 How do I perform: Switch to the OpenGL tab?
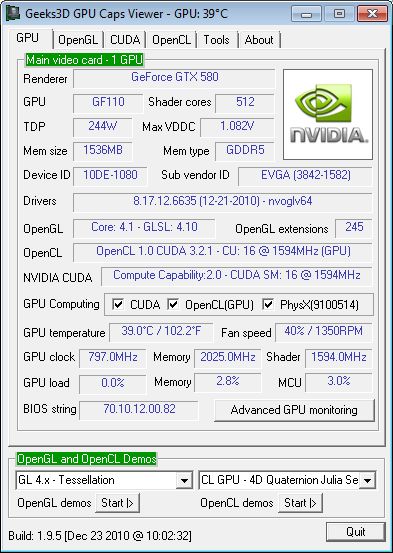[78, 40]
